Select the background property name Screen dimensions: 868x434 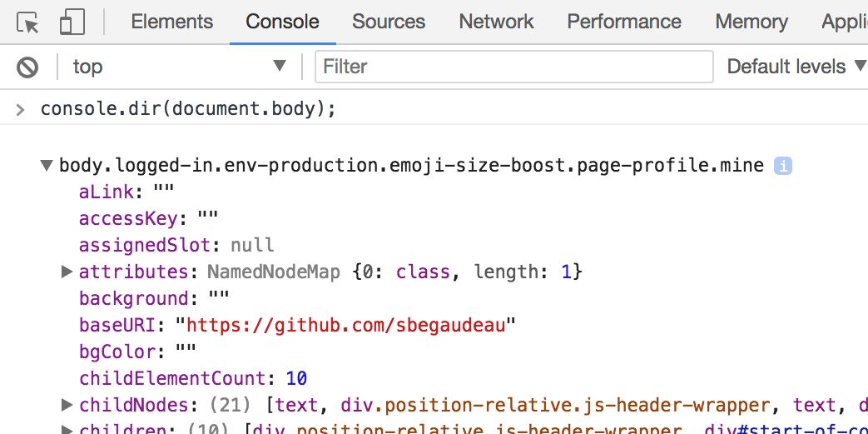[x=134, y=298]
